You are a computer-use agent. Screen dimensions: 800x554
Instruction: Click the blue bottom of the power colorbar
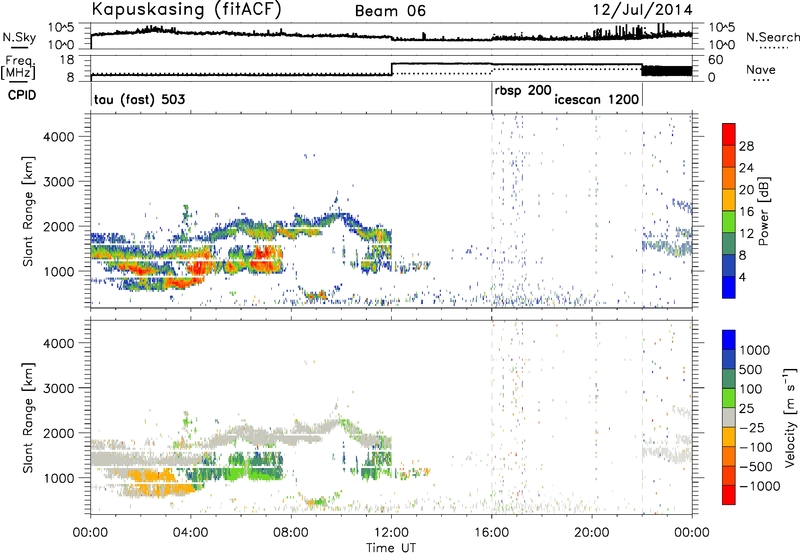729,287
